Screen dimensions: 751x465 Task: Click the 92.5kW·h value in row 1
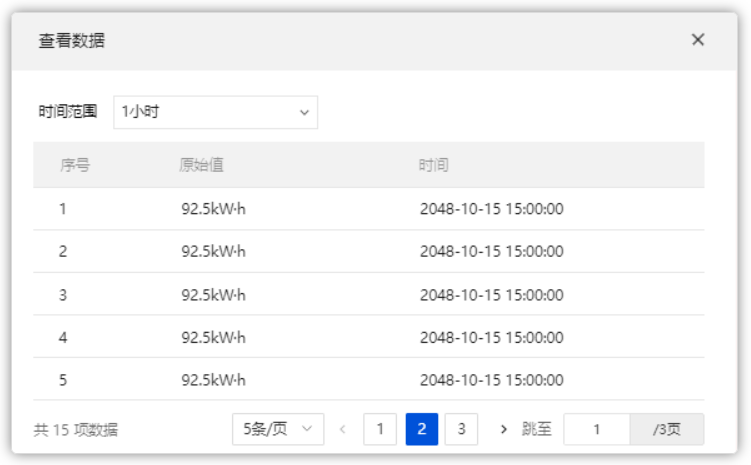pyautogui.click(x=213, y=209)
